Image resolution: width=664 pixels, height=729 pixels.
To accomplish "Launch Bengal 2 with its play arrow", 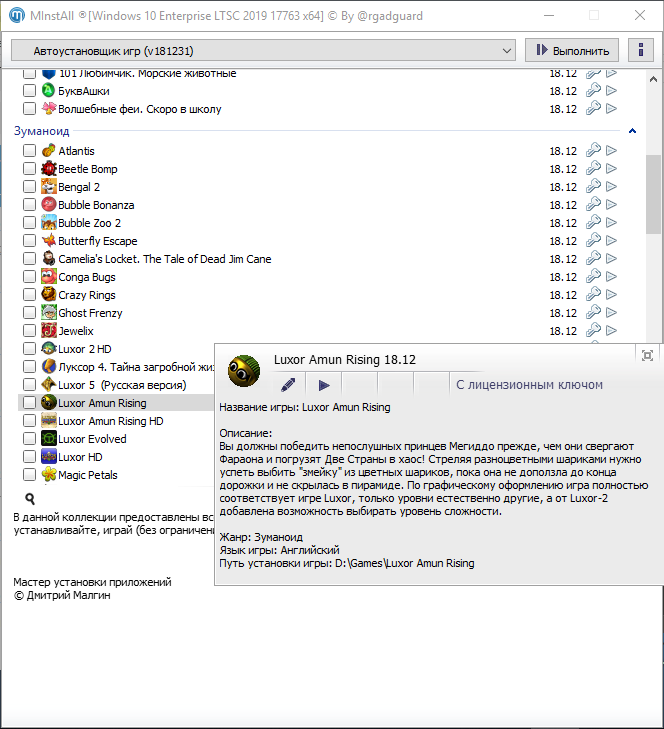I will pyautogui.click(x=611, y=187).
